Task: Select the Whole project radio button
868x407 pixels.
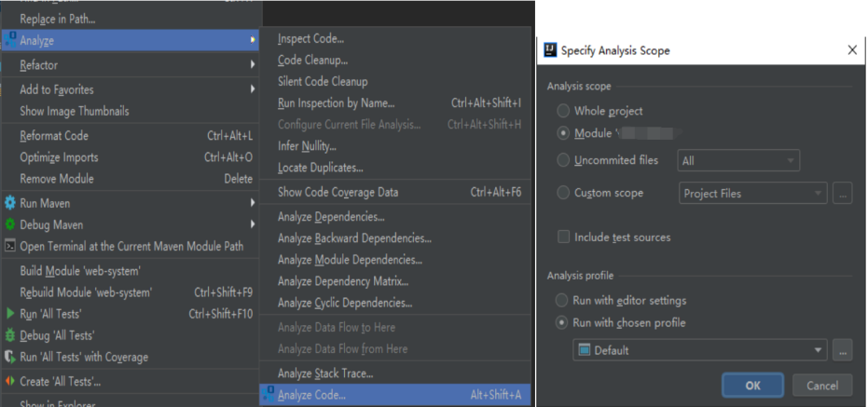Action: click(x=562, y=111)
